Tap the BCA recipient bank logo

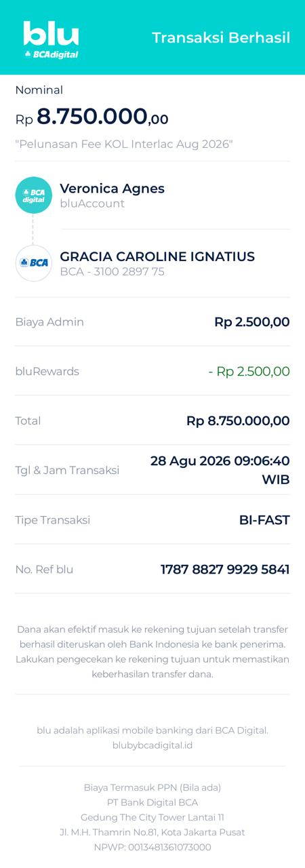coord(34,263)
